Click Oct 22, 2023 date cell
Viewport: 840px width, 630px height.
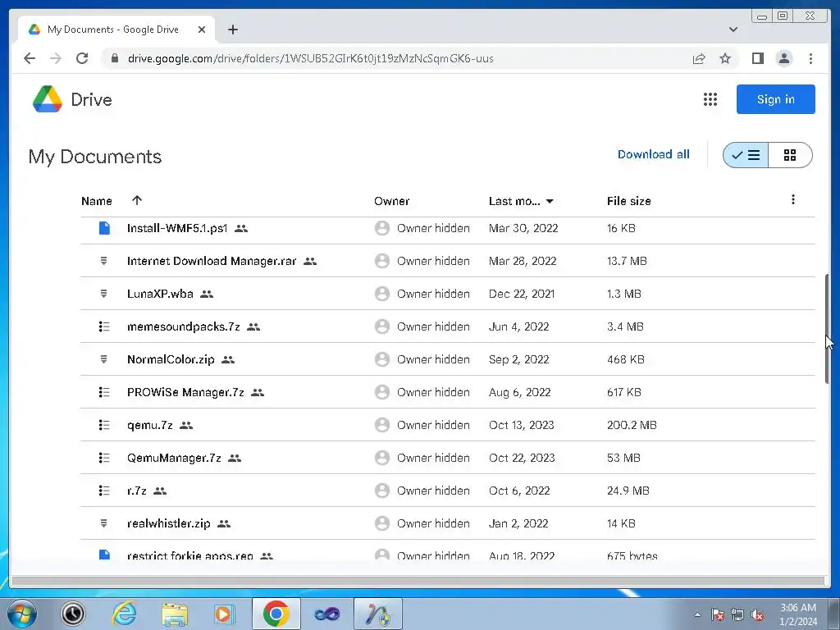pyautogui.click(x=522, y=458)
